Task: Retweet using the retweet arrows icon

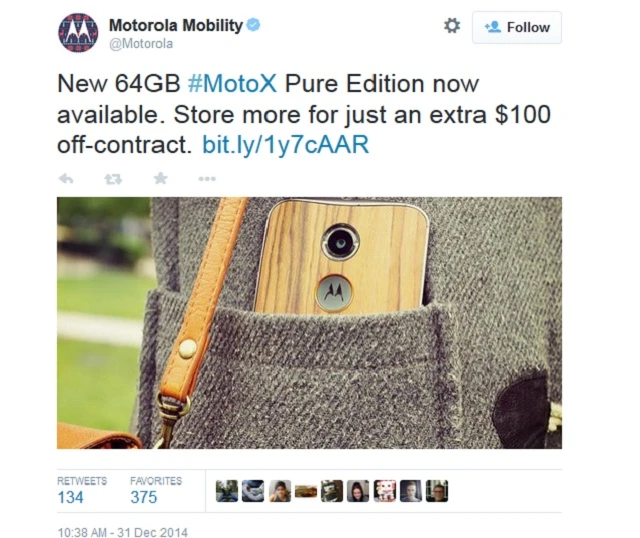Action: (113, 179)
